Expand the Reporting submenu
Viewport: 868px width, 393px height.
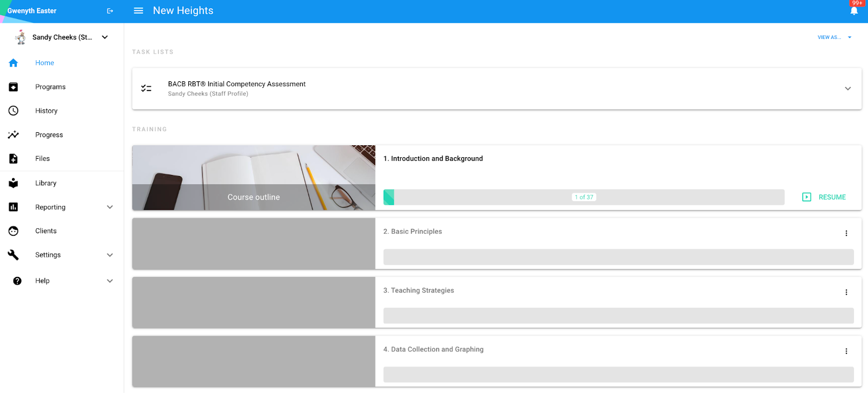(110, 207)
